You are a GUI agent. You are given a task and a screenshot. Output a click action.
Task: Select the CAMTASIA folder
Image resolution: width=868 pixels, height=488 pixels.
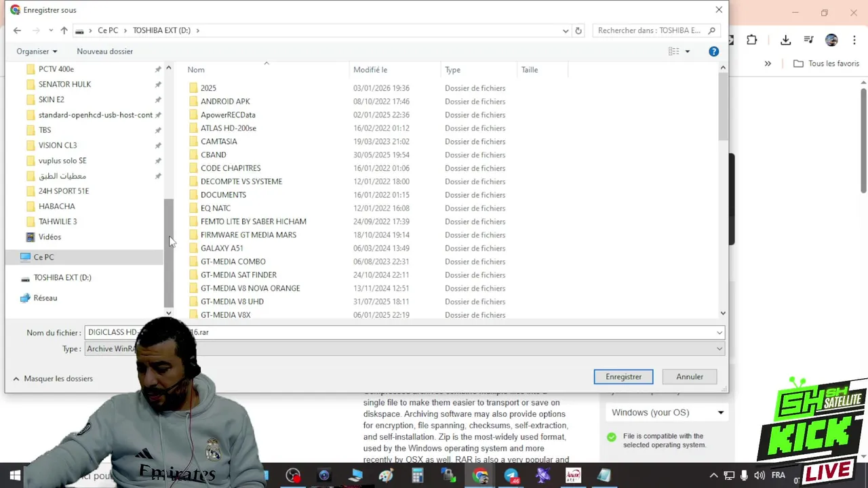[218, 142]
